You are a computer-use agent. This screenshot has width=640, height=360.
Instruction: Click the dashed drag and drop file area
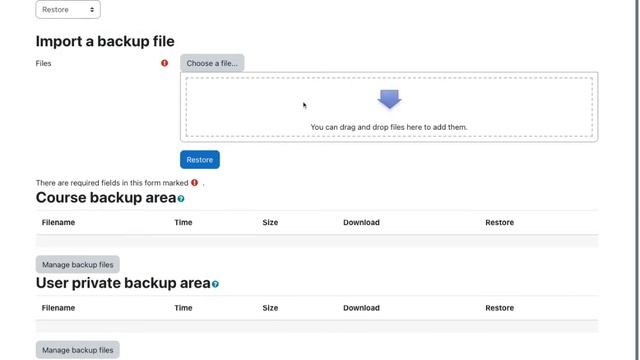(x=389, y=107)
